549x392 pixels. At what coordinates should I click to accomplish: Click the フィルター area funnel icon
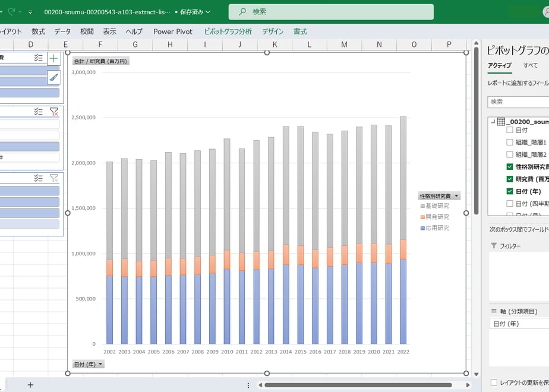(494, 246)
